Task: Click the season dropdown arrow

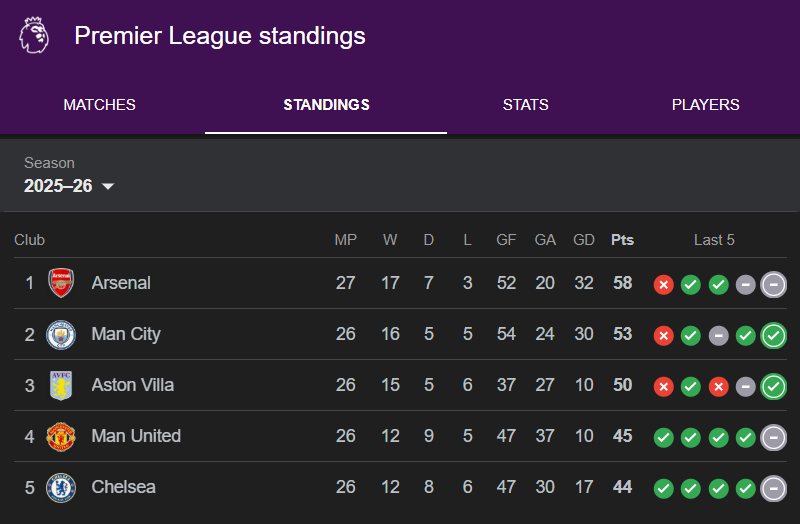Action: coord(108,187)
